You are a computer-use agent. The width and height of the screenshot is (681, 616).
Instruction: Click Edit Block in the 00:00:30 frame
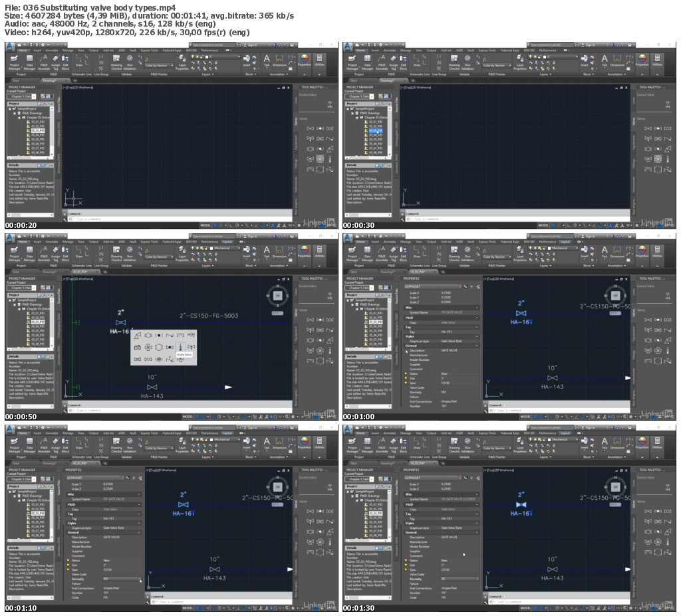[x=403, y=62]
